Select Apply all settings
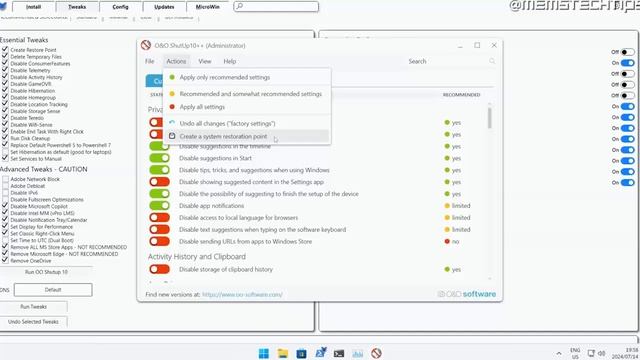 247,107
